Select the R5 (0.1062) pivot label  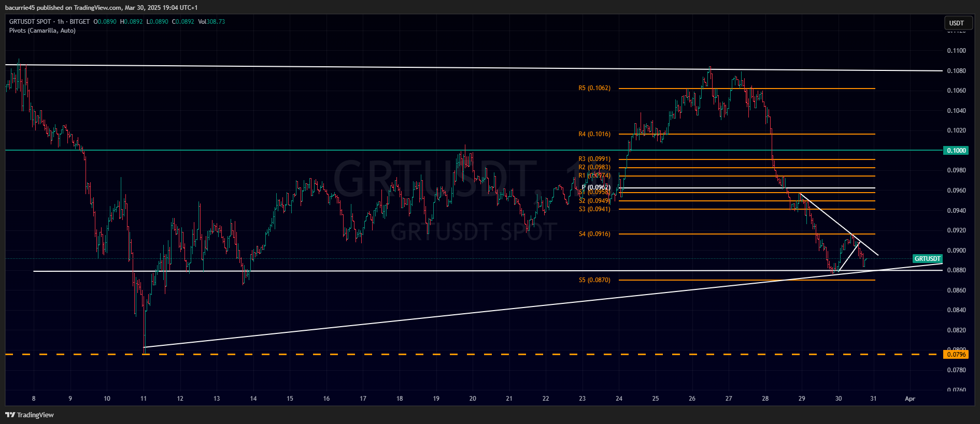[594, 88]
